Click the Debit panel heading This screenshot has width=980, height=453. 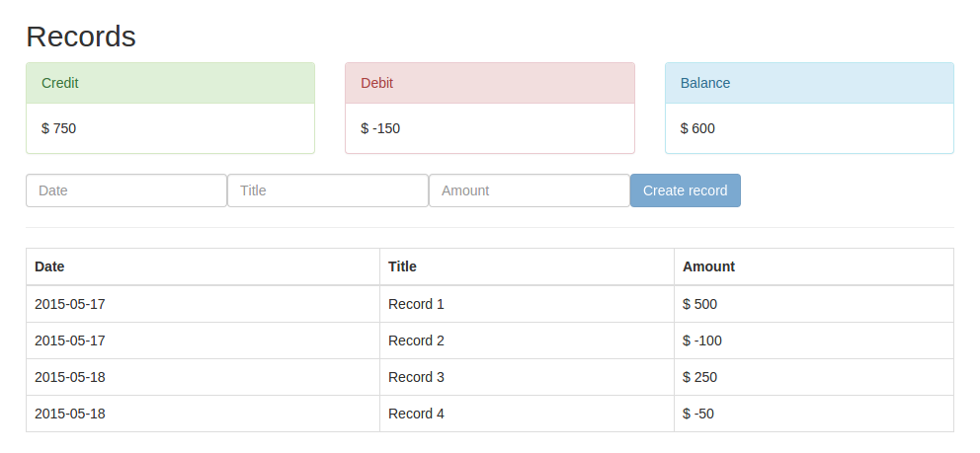pyautogui.click(x=489, y=83)
